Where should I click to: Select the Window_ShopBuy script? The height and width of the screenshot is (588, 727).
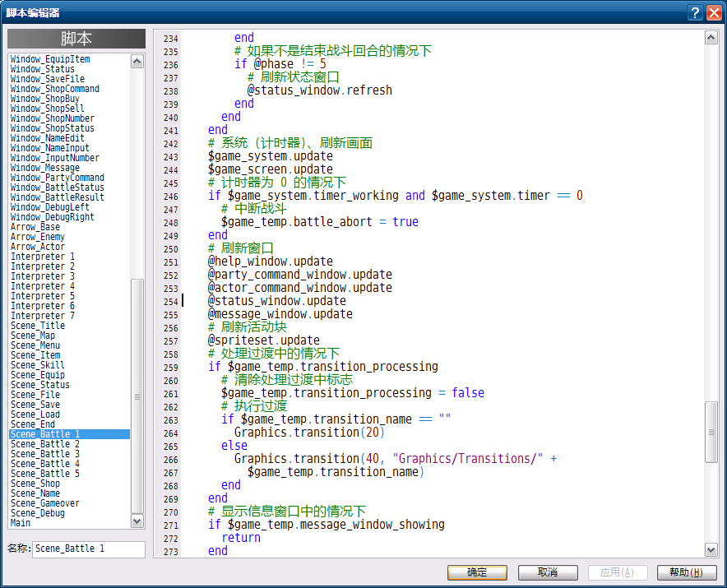click(70, 99)
